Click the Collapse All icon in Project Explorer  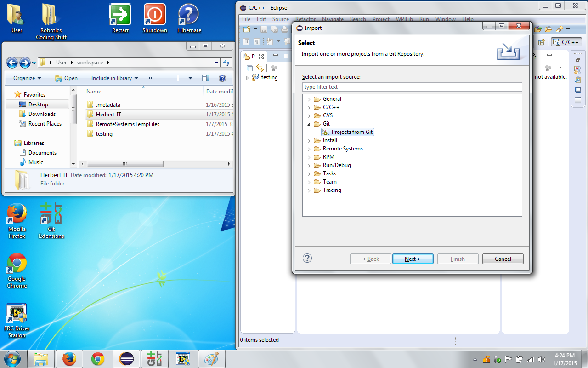pos(250,68)
